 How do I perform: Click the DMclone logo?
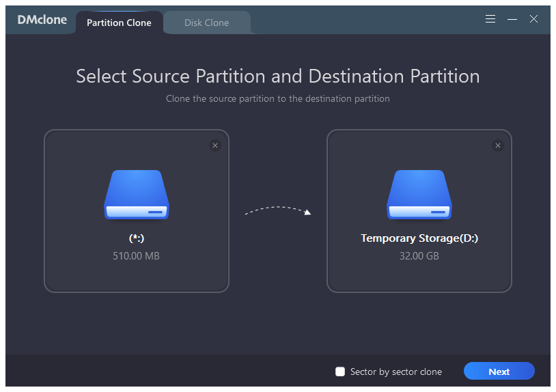point(42,20)
